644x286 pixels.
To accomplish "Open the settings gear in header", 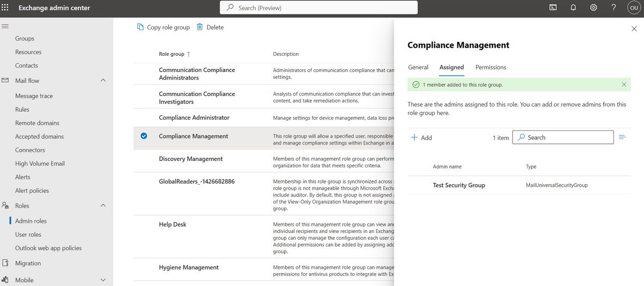I will (x=594, y=8).
